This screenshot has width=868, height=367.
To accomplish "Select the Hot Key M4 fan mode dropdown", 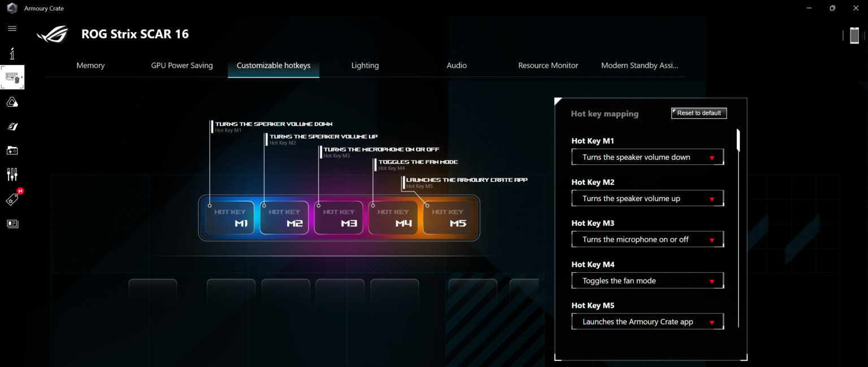I will [647, 280].
